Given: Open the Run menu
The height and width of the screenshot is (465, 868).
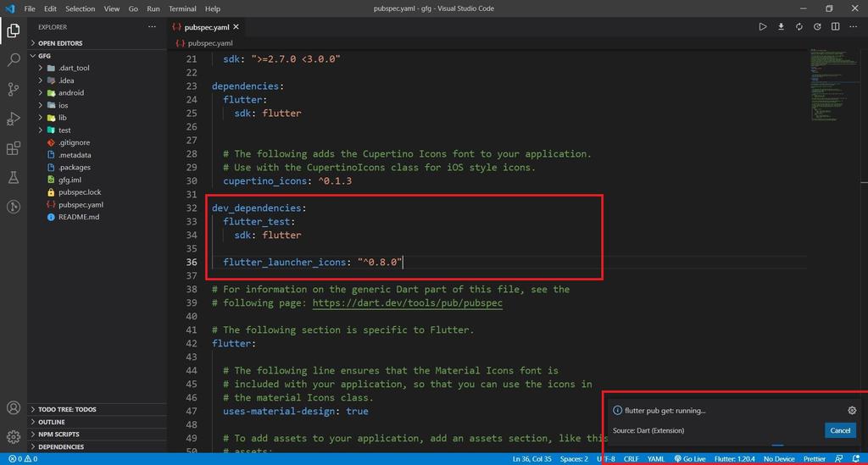Looking at the screenshot, I should click(x=153, y=8).
